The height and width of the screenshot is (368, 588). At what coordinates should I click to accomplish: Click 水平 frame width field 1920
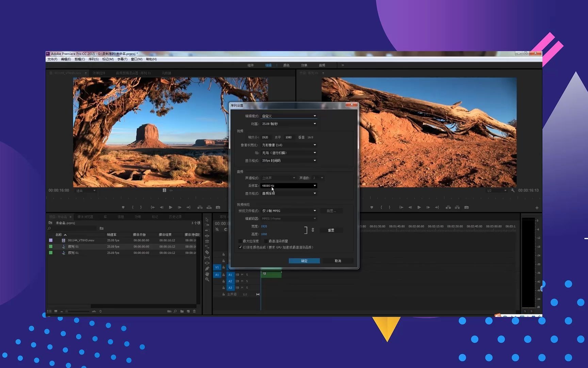pos(265,137)
